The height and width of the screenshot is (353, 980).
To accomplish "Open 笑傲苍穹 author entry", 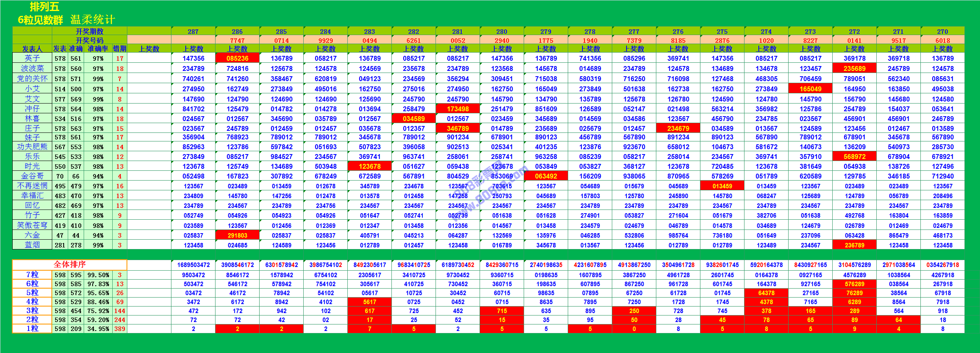I will point(32,225).
